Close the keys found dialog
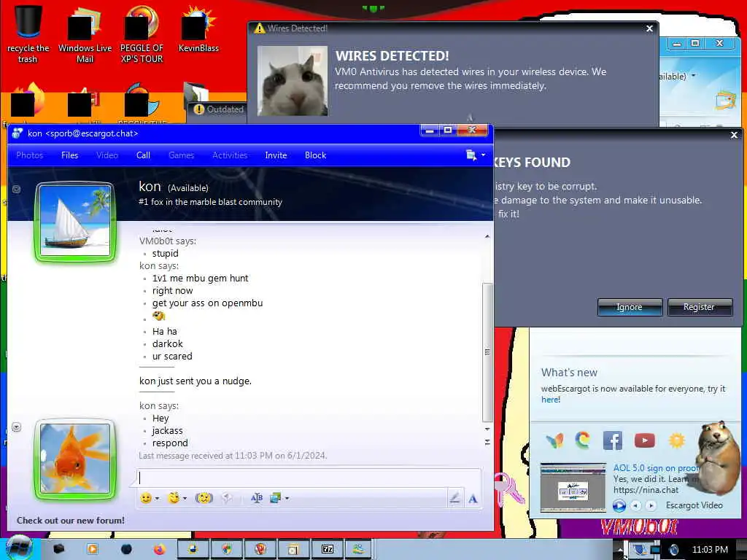The width and height of the screenshot is (747, 560). pos(734,135)
